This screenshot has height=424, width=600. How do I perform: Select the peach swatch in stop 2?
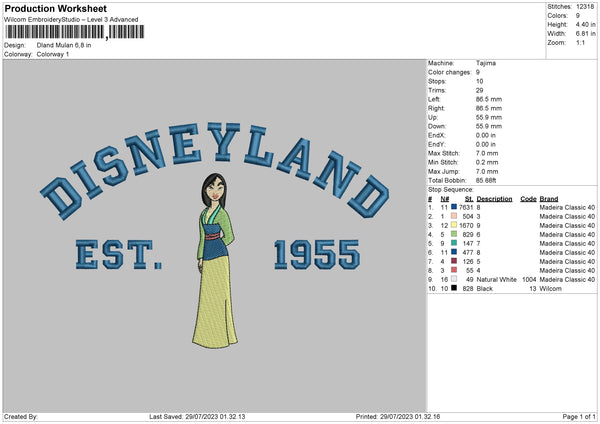453,217
